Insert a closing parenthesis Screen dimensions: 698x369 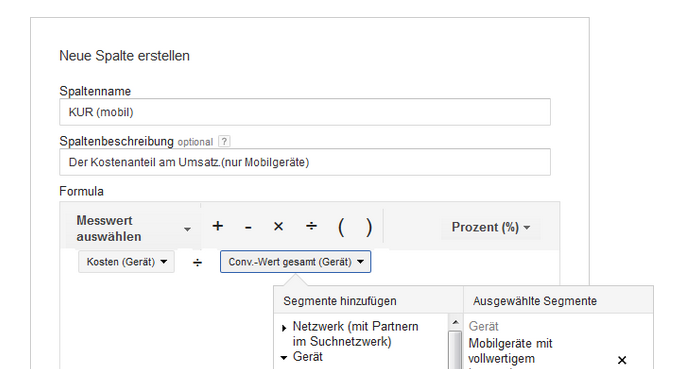click(369, 227)
